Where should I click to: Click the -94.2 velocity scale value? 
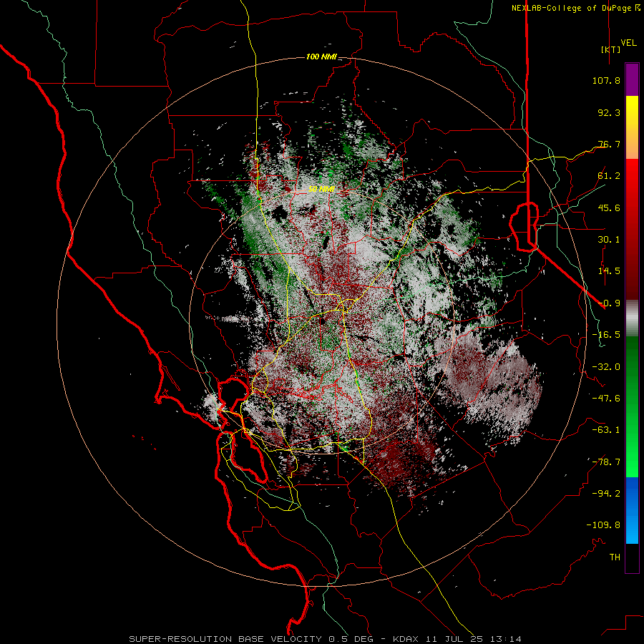pos(606,494)
